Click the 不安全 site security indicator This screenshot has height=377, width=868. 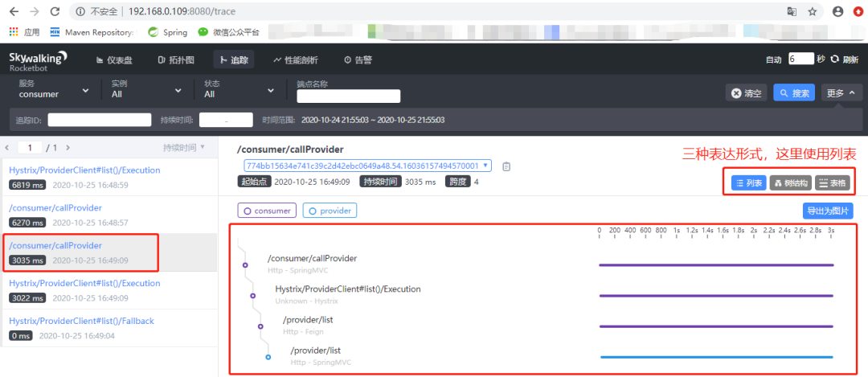[97, 11]
